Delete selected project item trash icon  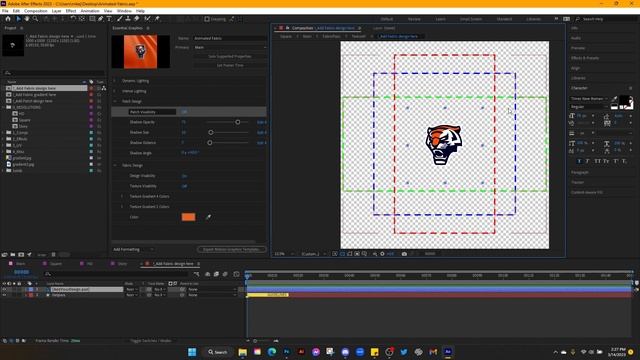click(53, 255)
